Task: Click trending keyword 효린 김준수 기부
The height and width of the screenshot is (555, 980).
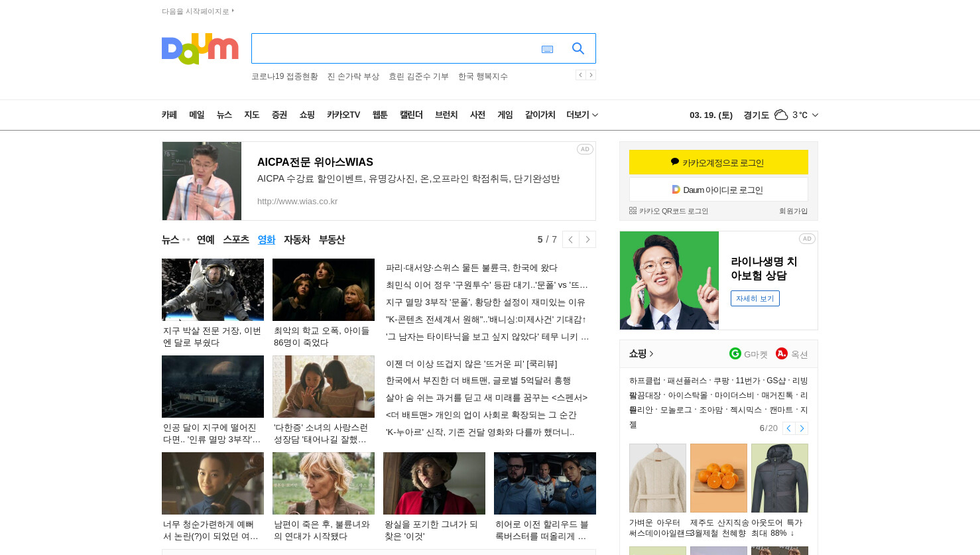Action: (418, 76)
